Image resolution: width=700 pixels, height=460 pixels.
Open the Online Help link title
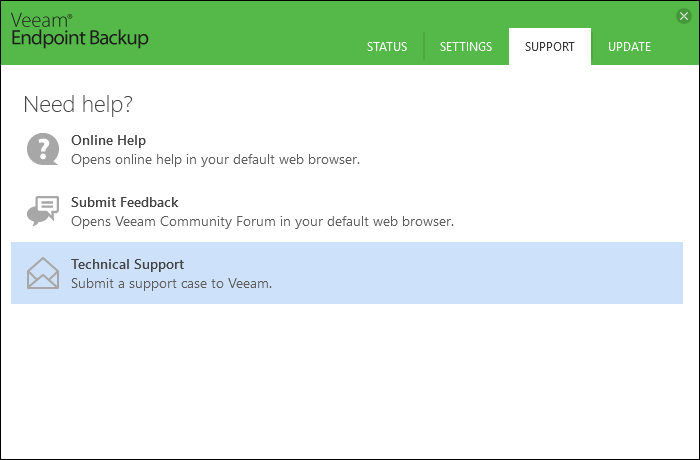point(108,140)
